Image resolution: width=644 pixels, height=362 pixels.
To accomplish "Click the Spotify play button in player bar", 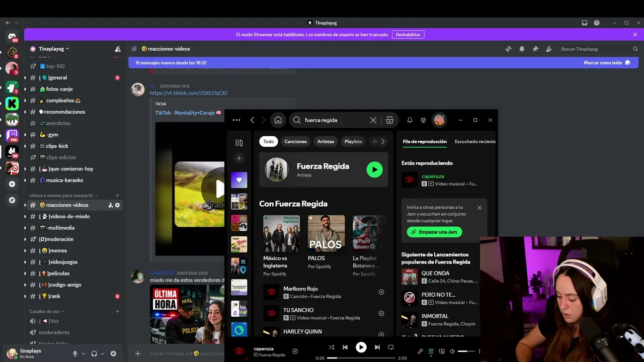I will click(x=361, y=347).
